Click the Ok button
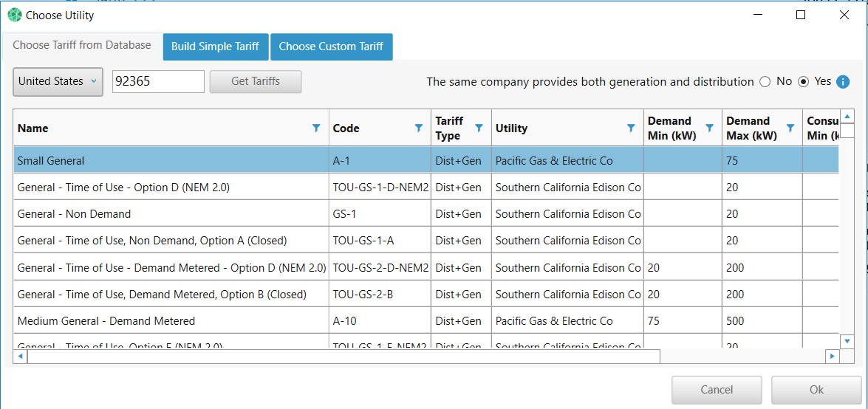868x409 pixels. [816, 390]
